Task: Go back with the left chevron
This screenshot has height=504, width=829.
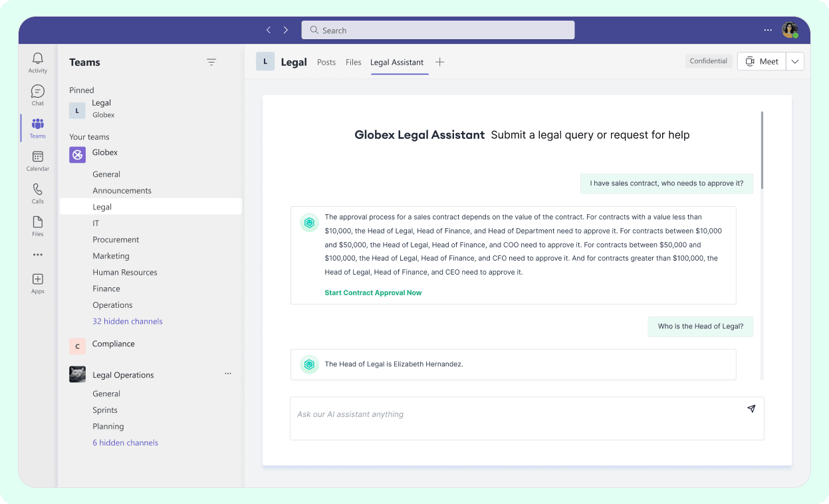Action: (269, 30)
